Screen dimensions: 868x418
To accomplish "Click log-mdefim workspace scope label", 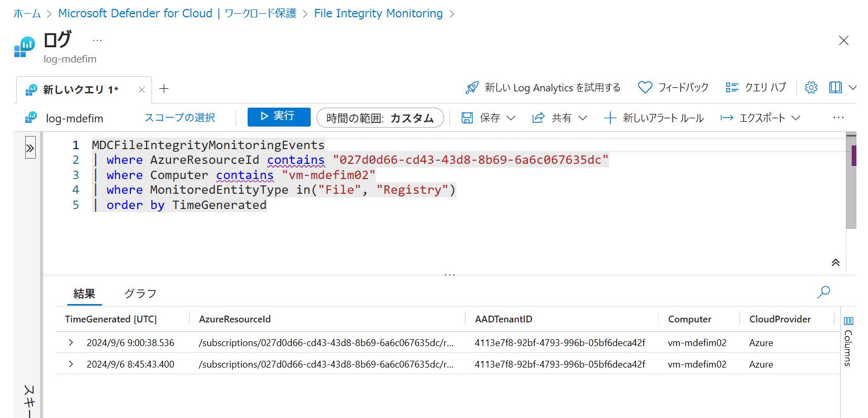I will pyautogui.click(x=75, y=118).
